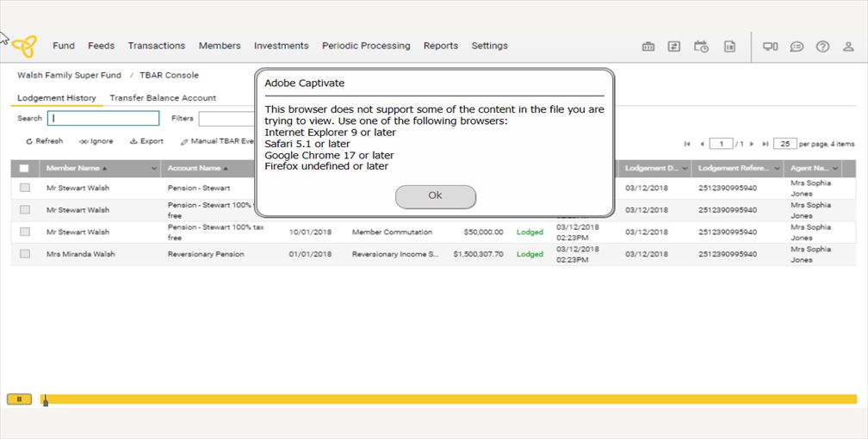Click Pension - Stewart account name
868x439 pixels.
pos(199,188)
